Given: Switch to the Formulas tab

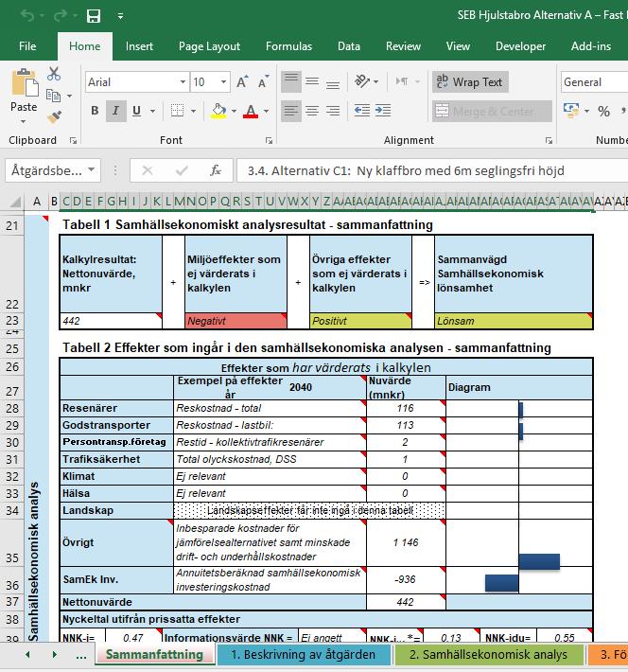Looking at the screenshot, I should (288, 46).
